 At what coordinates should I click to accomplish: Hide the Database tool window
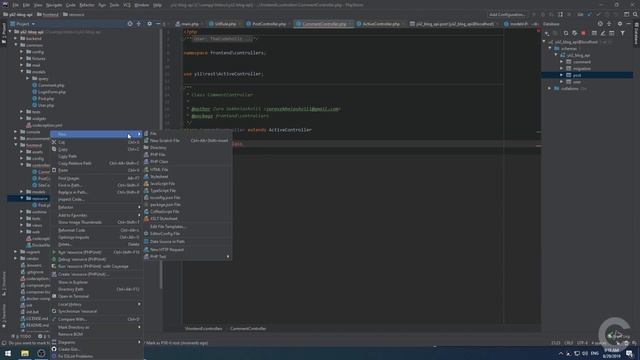pos(629,24)
